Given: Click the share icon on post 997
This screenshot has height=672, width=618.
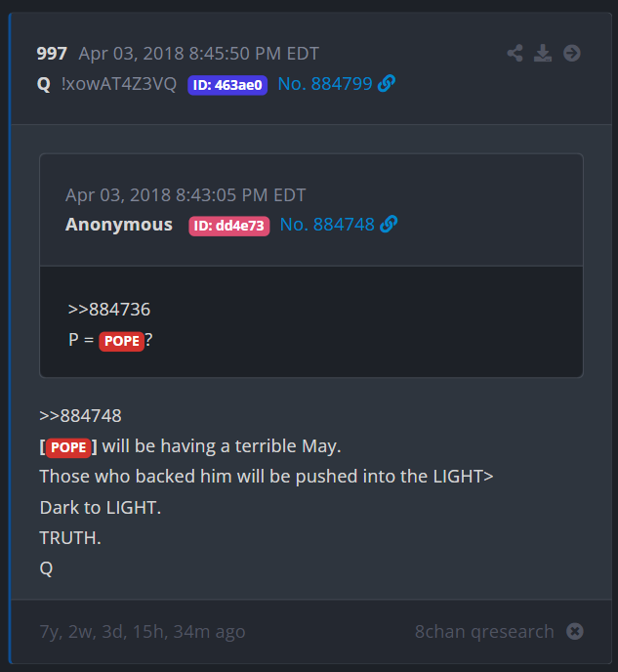Looking at the screenshot, I should [x=515, y=53].
